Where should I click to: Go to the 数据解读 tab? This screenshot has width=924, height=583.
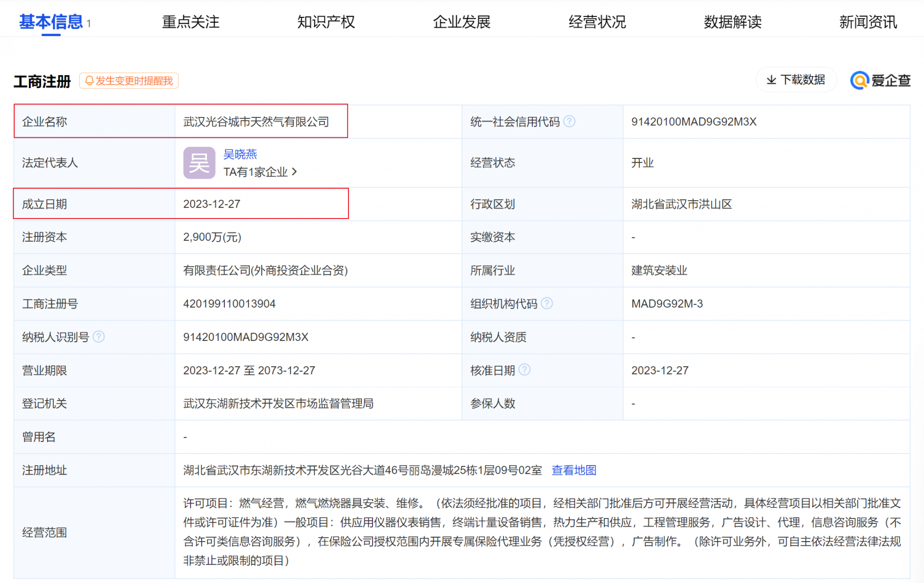pos(732,22)
